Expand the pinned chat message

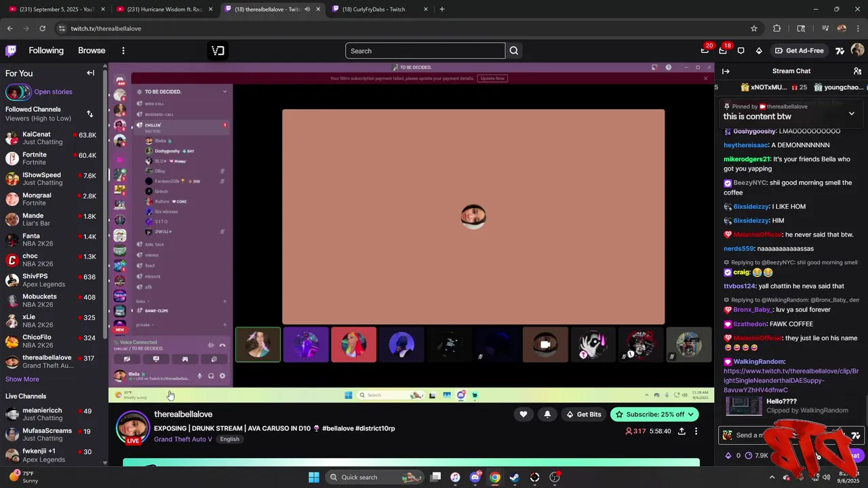(x=851, y=113)
